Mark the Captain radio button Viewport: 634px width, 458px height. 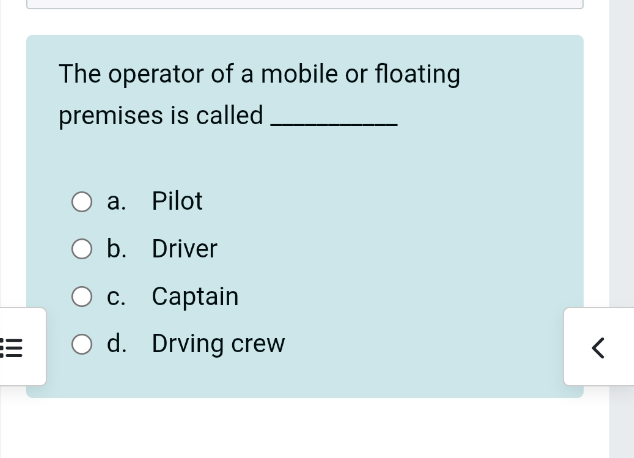[x=82, y=297]
